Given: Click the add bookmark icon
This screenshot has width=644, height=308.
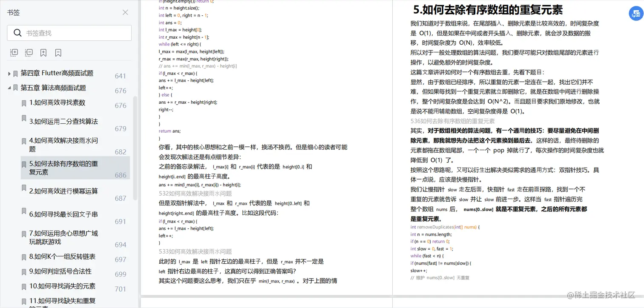Looking at the screenshot, I should [x=43, y=52].
